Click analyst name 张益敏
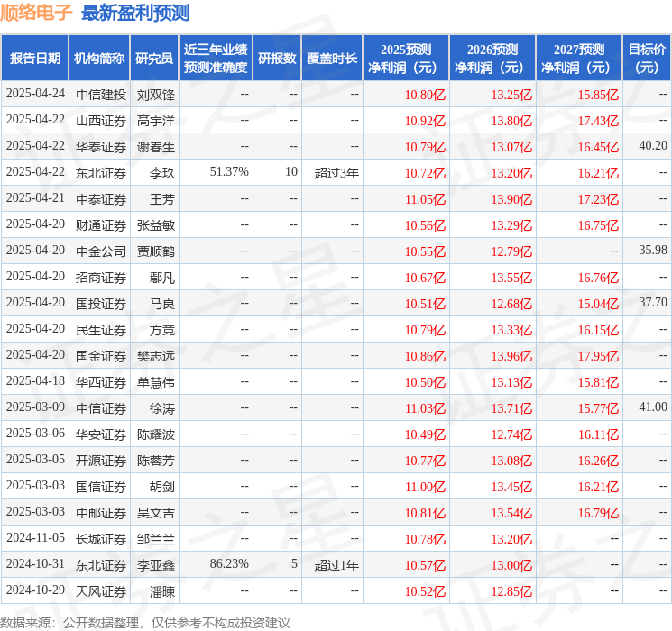Image resolution: width=672 pixels, height=631 pixels. [x=155, y=225]
